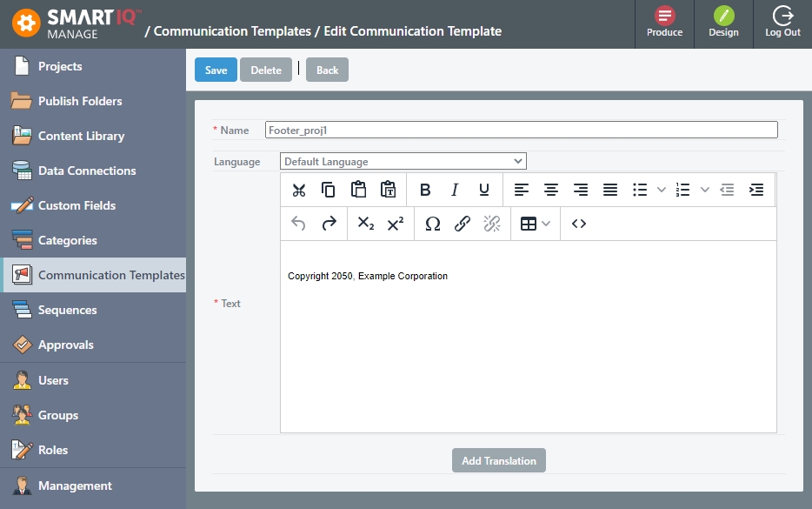
Task: Open Publish Folders in the sidebar
Action: [x=93, y=101]
